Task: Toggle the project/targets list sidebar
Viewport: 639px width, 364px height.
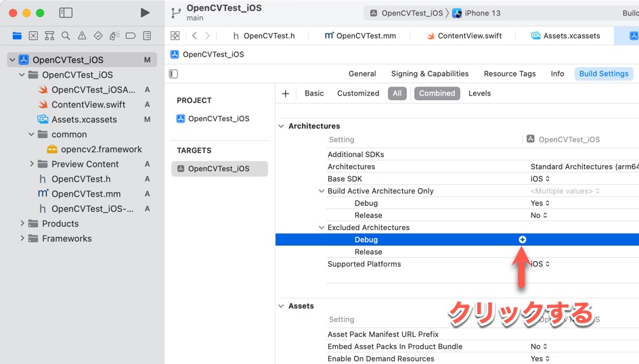Action: click(x=173, y=74)
